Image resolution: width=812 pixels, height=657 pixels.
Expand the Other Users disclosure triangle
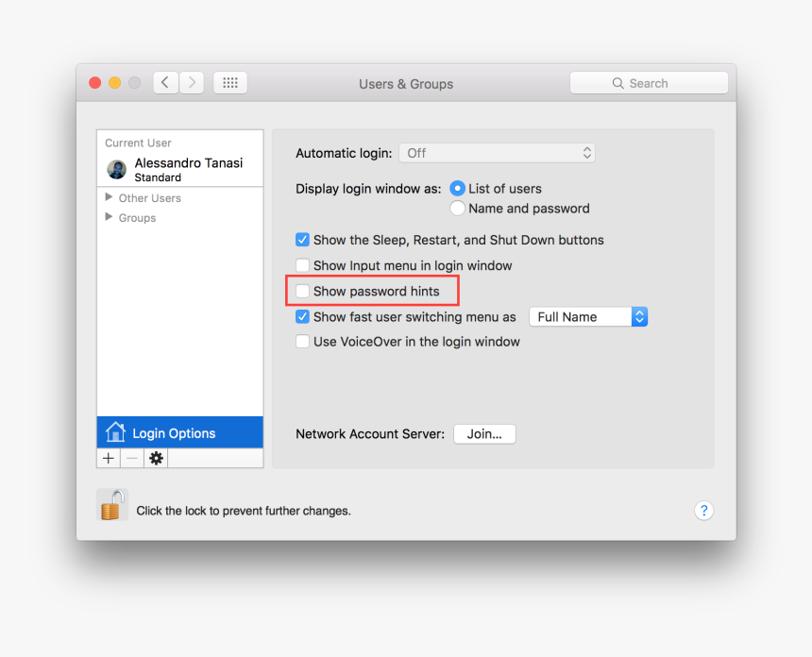tap(109, 198)
